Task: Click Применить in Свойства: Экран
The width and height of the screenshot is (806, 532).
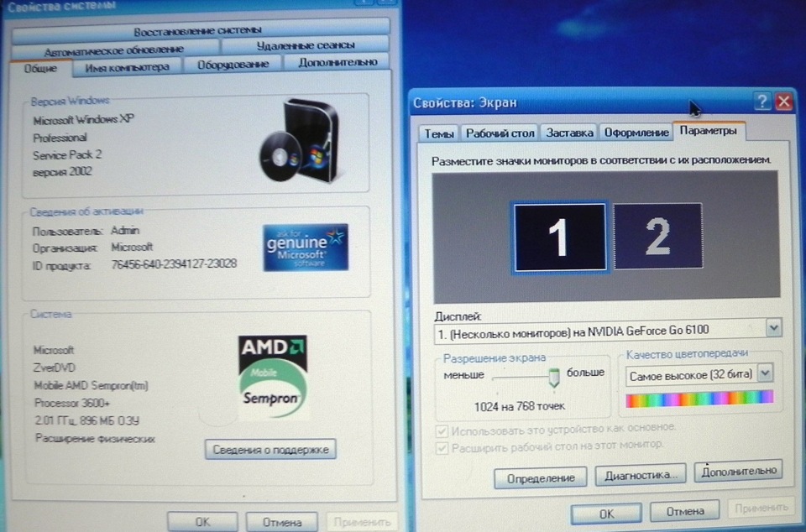Action: [762, 509]
